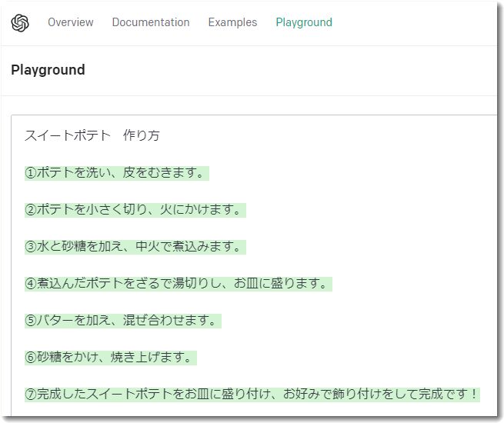Click step ⑤ バターを加え、混ぜ合わせます
The image size is (504, 423).
tap(123, 321)
